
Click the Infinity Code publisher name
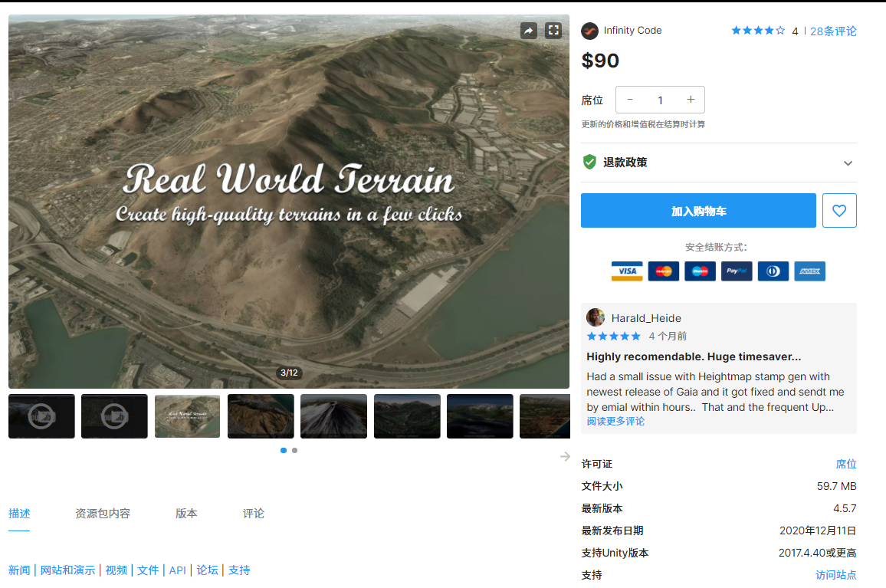point(632,31)
